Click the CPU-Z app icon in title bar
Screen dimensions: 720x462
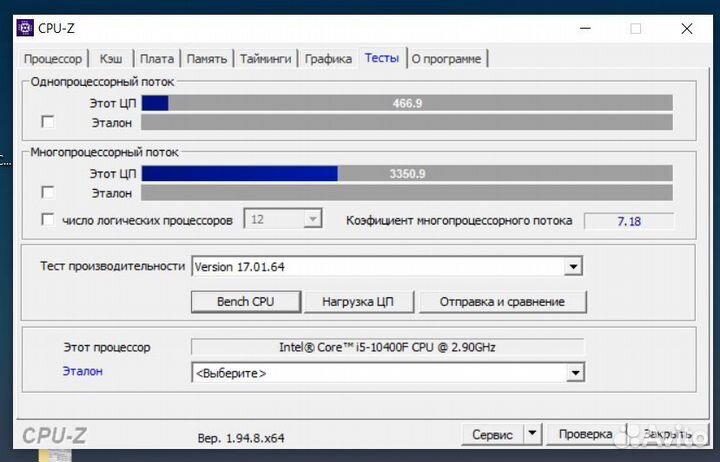[x=25, y=28]
